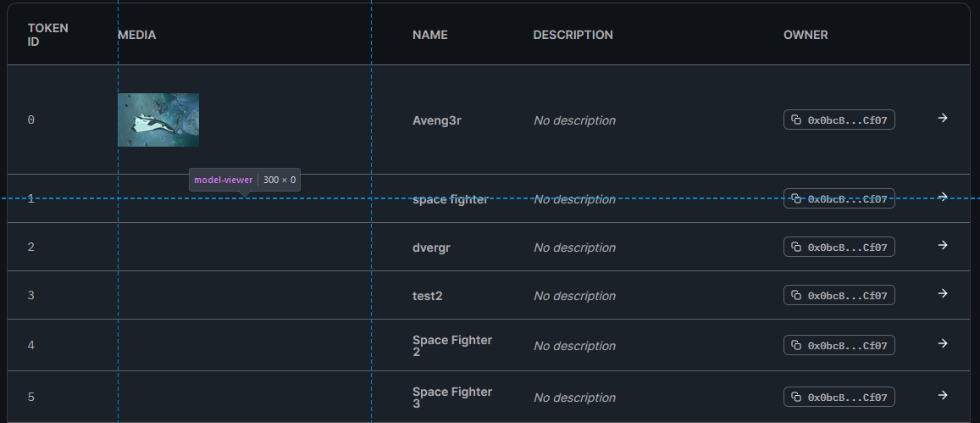Screen dimensions: 980x423
Task: Copy owner address in Aveng3r row
Action: coord(839,120)
